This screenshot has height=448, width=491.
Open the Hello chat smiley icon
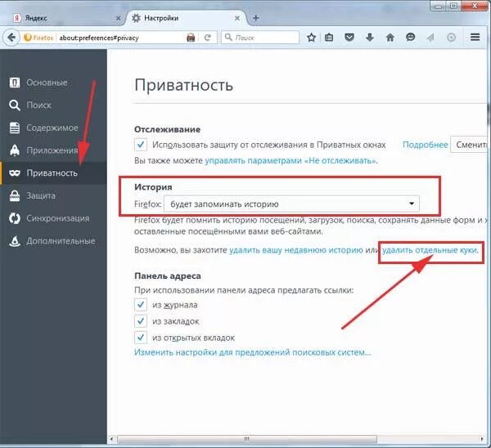click(410, 38)
